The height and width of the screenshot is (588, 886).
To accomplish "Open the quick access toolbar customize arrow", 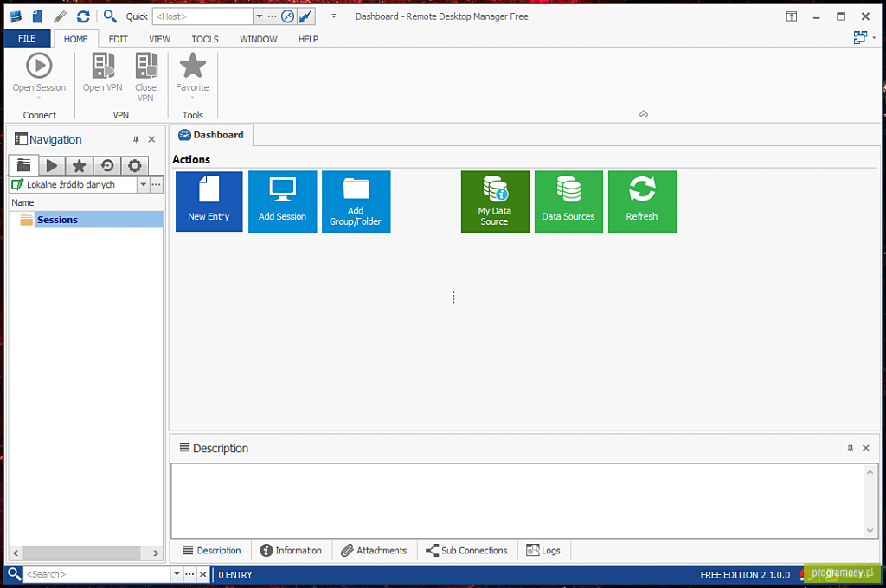I will point(334,16).
